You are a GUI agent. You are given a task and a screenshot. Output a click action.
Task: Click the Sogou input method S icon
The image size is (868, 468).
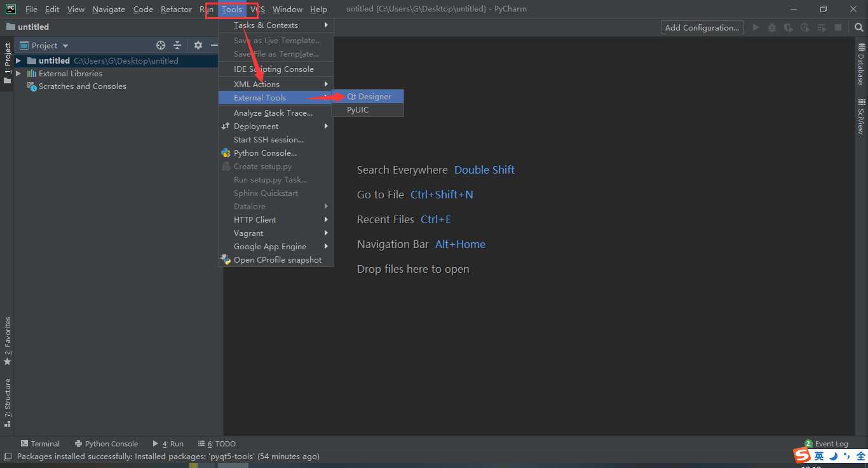point(802,455)
